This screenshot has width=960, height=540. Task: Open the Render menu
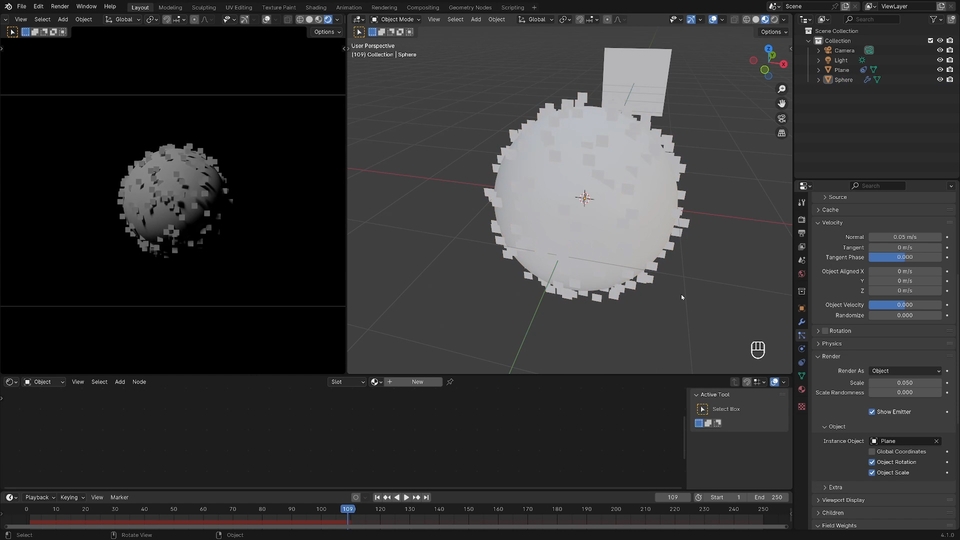59,7
